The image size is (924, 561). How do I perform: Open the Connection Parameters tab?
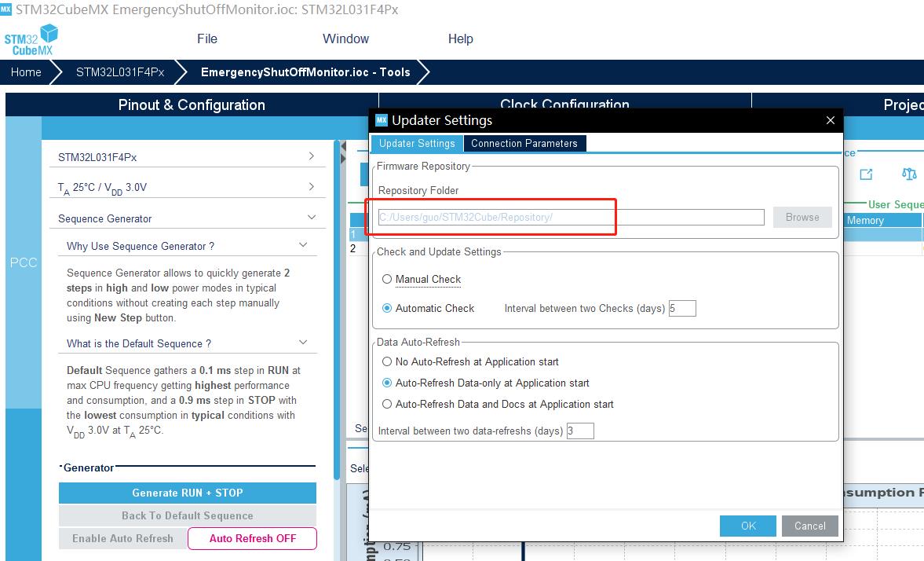click(x=524, y=143)
